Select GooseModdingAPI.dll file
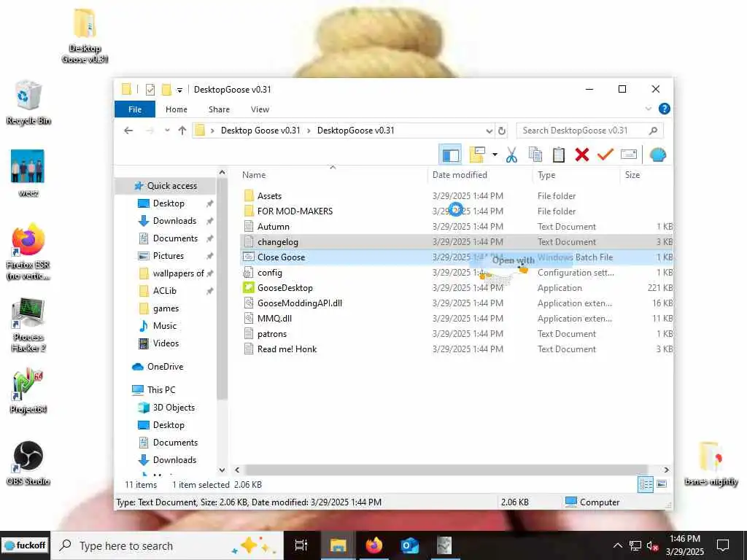747x560 pixels. [457, 303]
